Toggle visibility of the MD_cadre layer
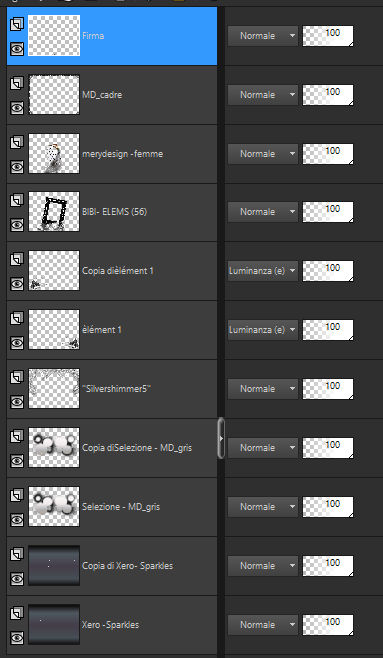383x658 pixels. (x=17, y=107)
